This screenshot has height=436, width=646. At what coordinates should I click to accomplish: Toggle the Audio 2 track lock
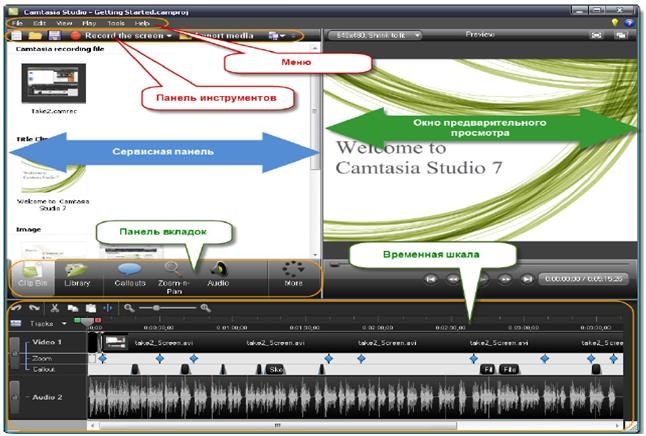(15, 397)
